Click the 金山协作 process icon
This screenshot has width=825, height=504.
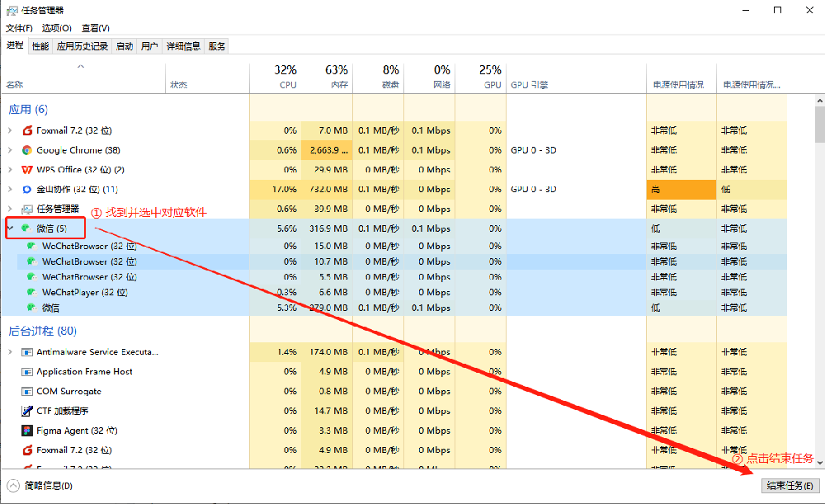pyautogui.click(x=27, y=189)
